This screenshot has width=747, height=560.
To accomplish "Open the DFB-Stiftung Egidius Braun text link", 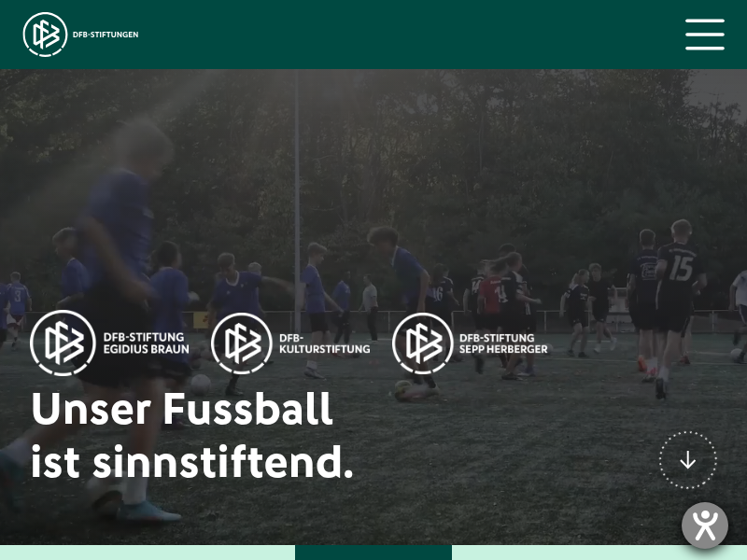I will point(147,343).
